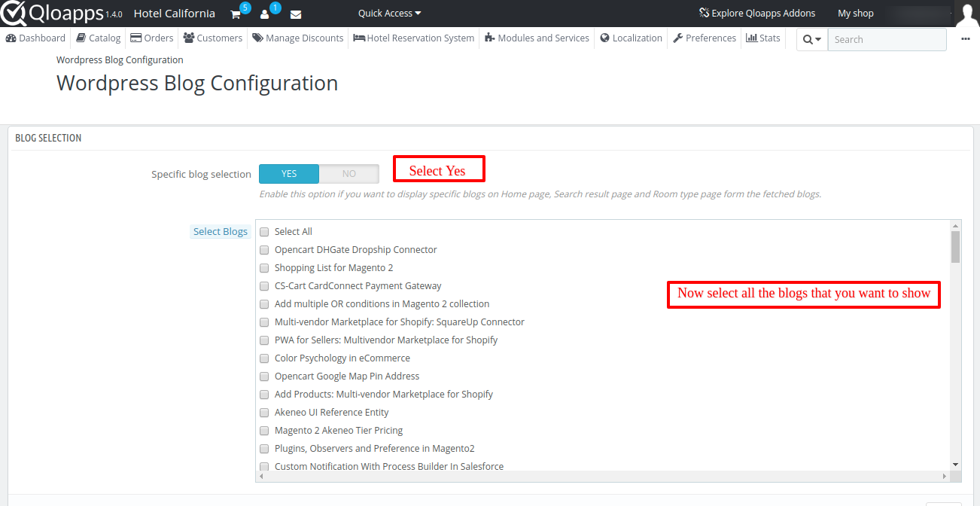Click the employee avatar icon
Screen dimensions: 980x506
coord(967,14)
